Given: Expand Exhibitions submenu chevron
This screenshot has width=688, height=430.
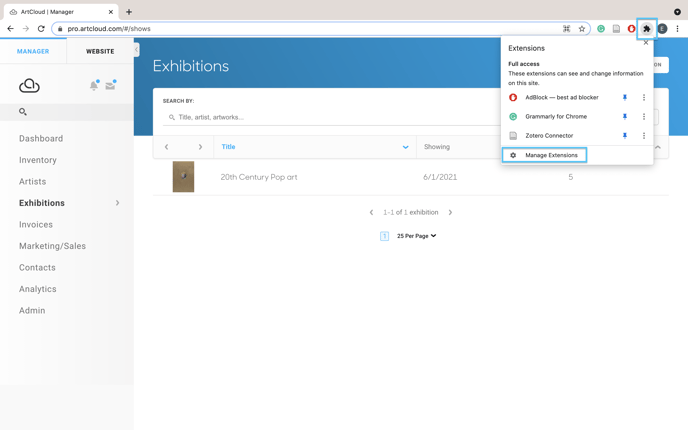Looking at the screenshot, I should (x=117, y=203).
